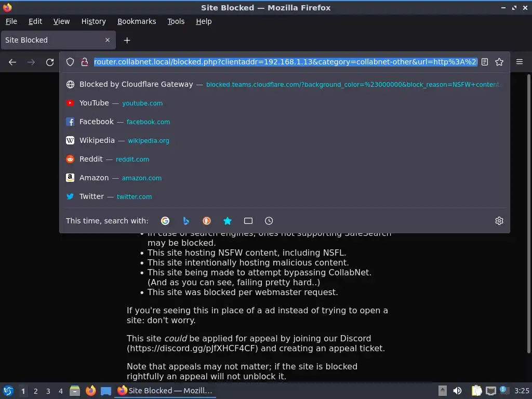Screen dimensions: 532x399
Task: Reload the current page
Action: pos(50,62)
